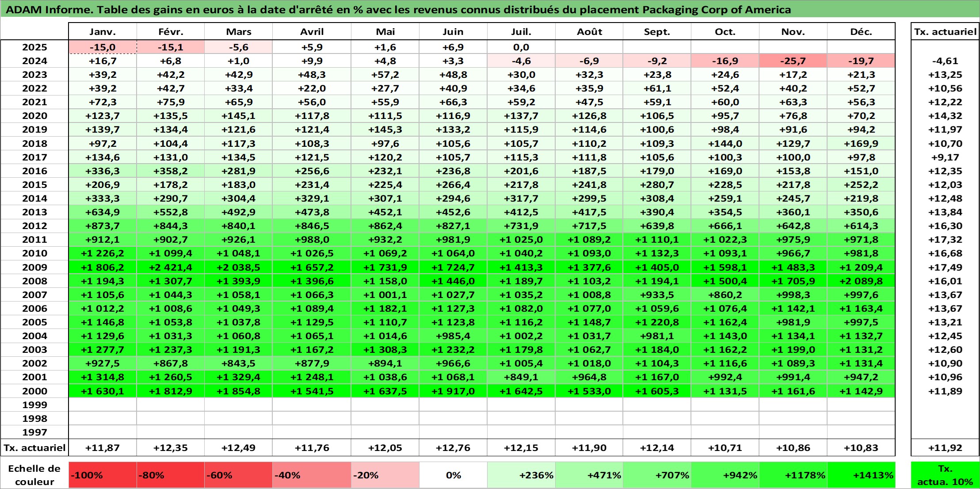Click the 2000 row label
This screenshot has height=489, width=980.
34,391
